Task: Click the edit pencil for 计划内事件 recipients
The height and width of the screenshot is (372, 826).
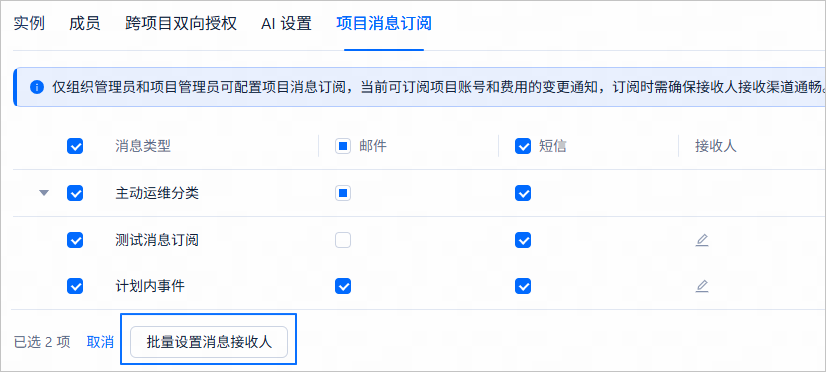Action: click(x=702, y=287)
